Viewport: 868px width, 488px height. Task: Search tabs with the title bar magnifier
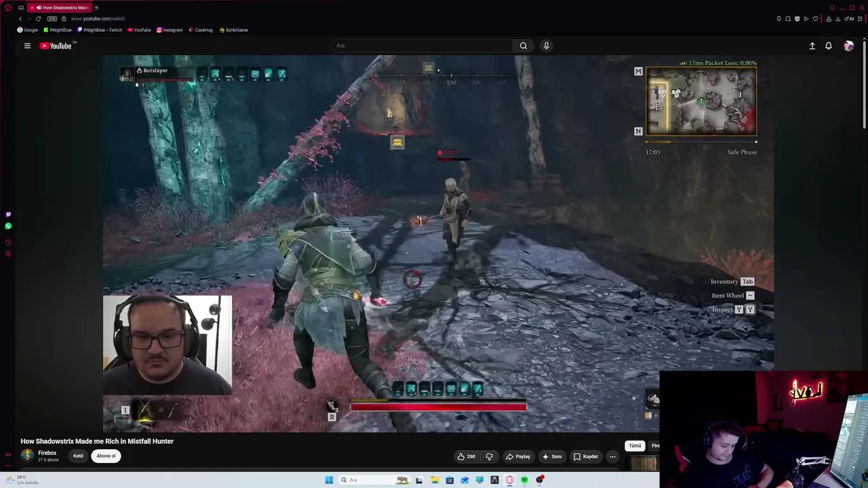833,7
